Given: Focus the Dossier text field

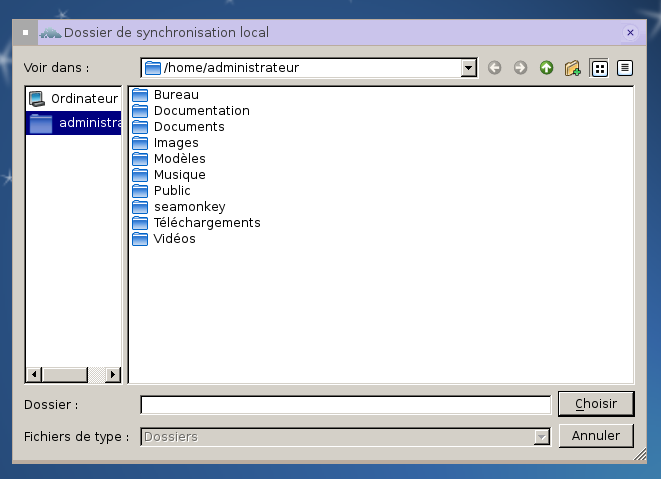Looking at the screenshot, I should (x=346, y=405).
